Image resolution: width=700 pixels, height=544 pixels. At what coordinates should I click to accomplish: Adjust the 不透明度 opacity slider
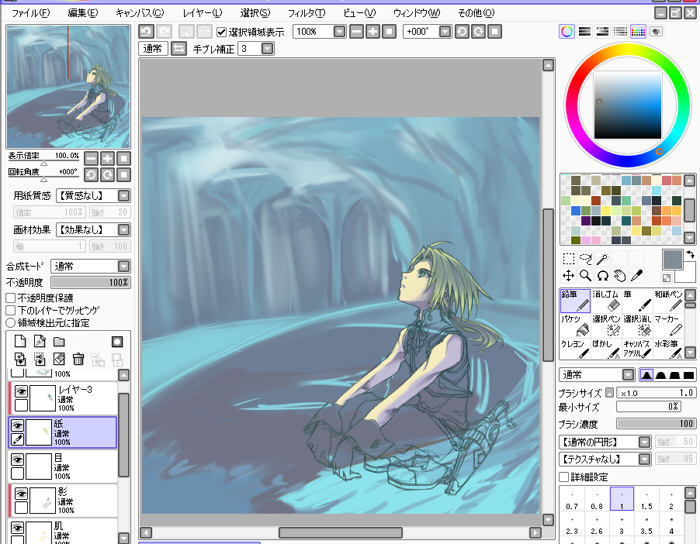91,282
